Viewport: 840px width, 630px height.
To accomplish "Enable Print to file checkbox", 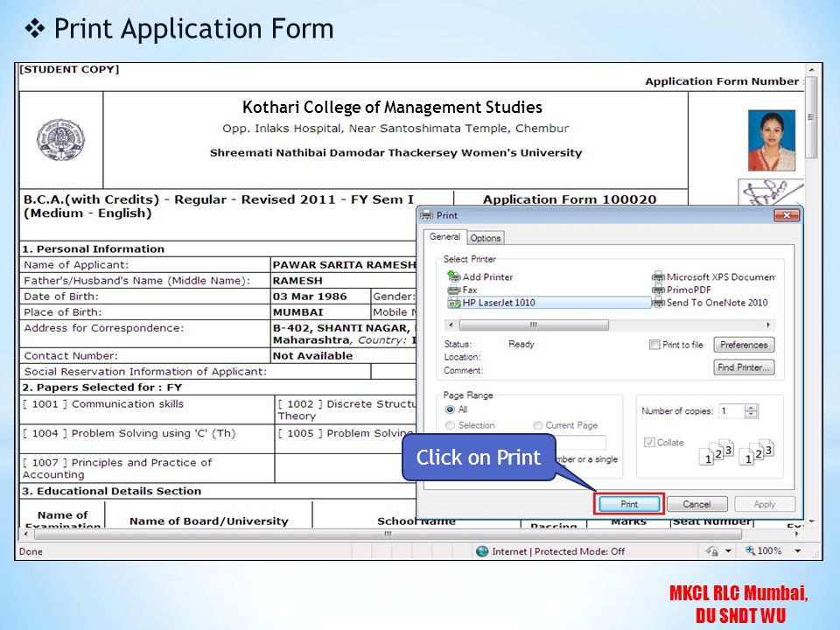I will coord(654,345).
